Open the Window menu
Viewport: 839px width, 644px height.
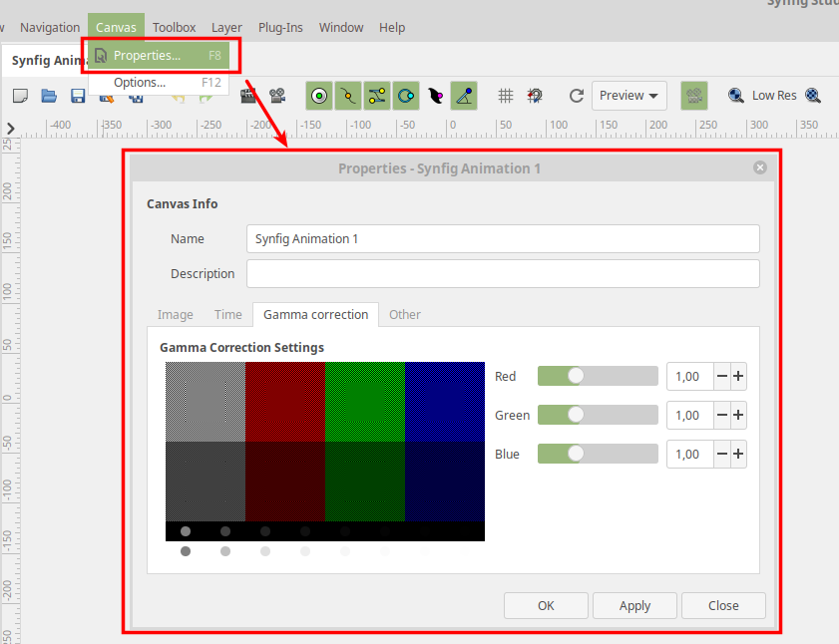[341, 27]
